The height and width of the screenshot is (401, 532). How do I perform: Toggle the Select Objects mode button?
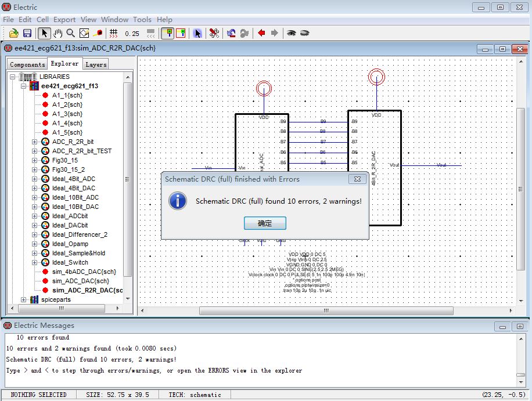coord(167,33)
